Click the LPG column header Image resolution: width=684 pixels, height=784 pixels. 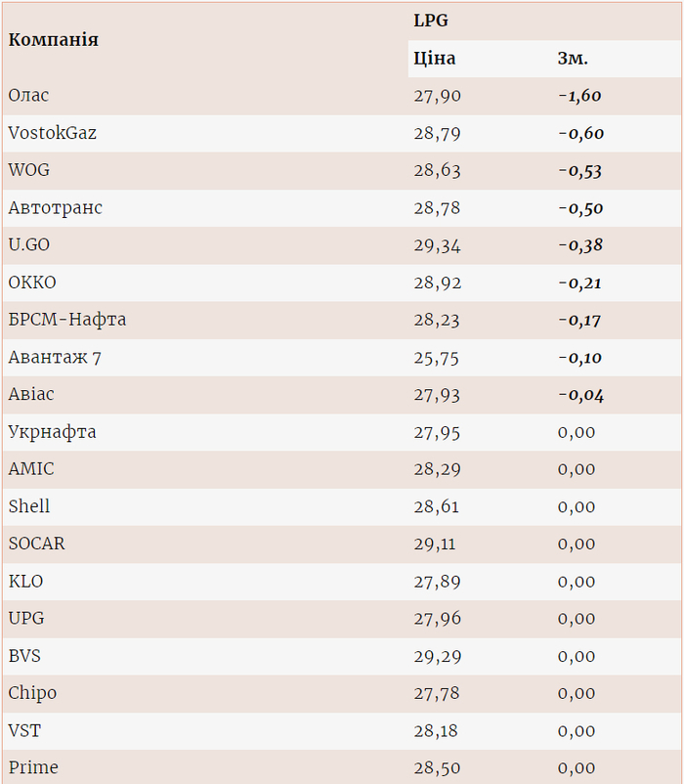[x=431, y=21]
